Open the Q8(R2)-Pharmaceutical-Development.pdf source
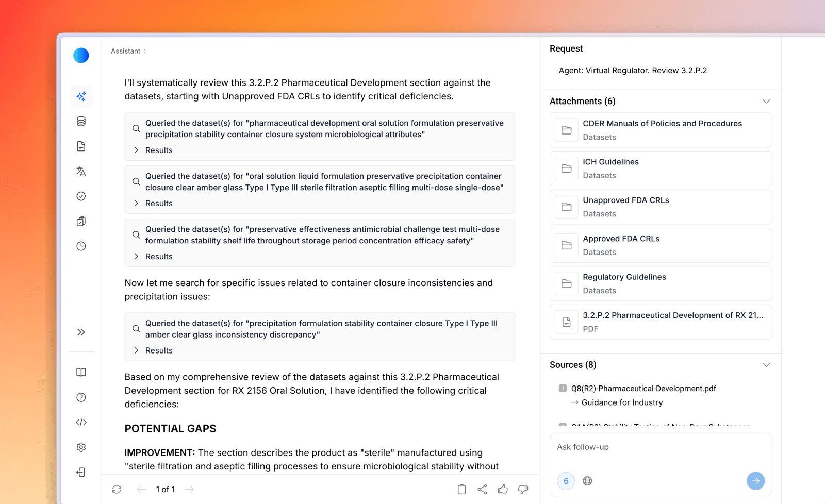 (x=643, y=389)
